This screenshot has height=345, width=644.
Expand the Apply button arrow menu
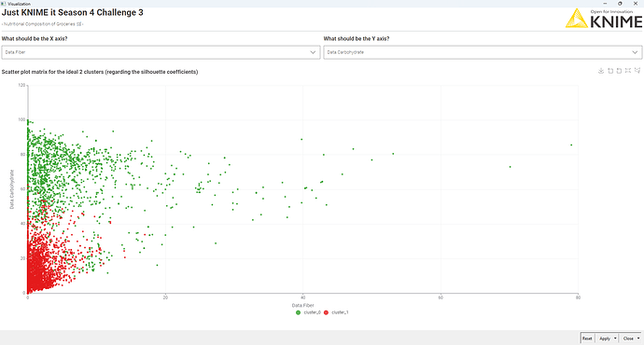[x=615, y=338]
